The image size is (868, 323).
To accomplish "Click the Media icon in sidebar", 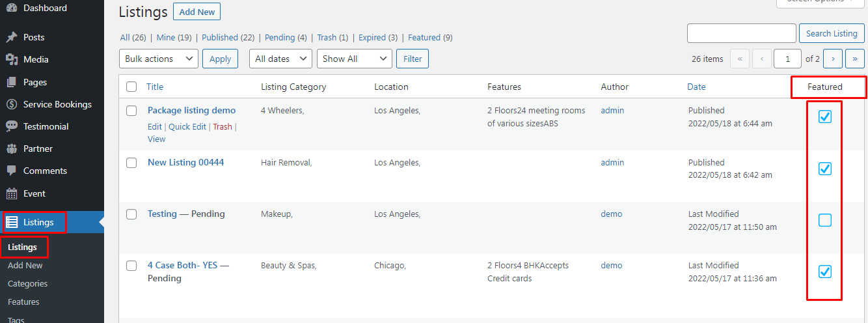I will coord(12,59).
